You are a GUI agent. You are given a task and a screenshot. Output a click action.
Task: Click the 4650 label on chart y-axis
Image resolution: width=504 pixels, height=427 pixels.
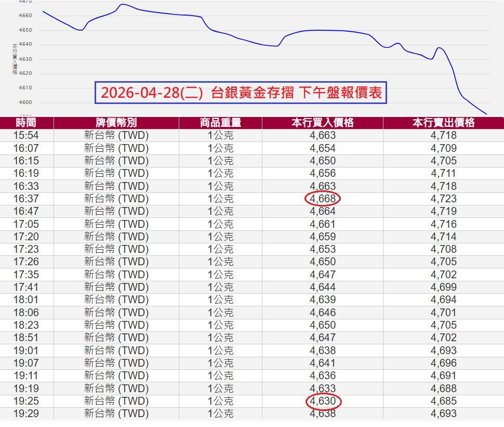(x=25, y=30)
